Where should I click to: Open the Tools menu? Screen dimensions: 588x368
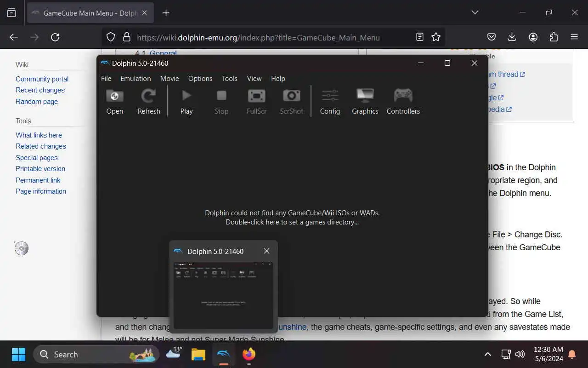click(x=230, y=79)
